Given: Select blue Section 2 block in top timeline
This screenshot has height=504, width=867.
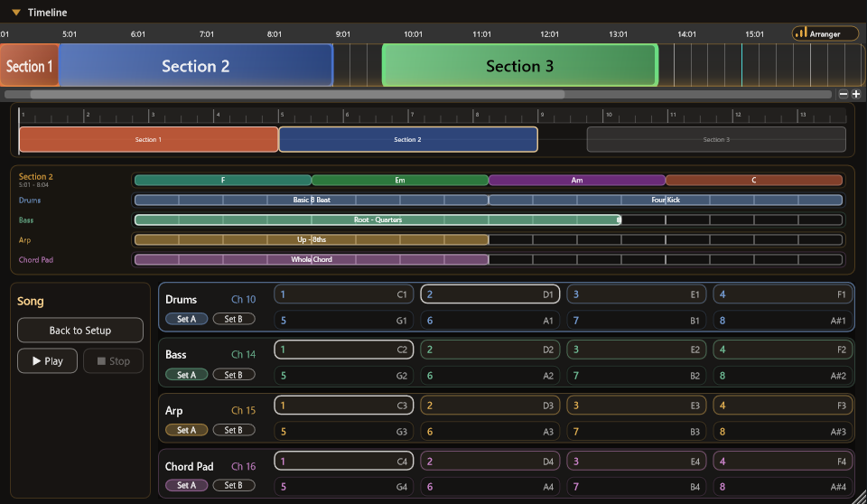Looking at the screenshot, I should pyautogui.click(x=196, y=65).
